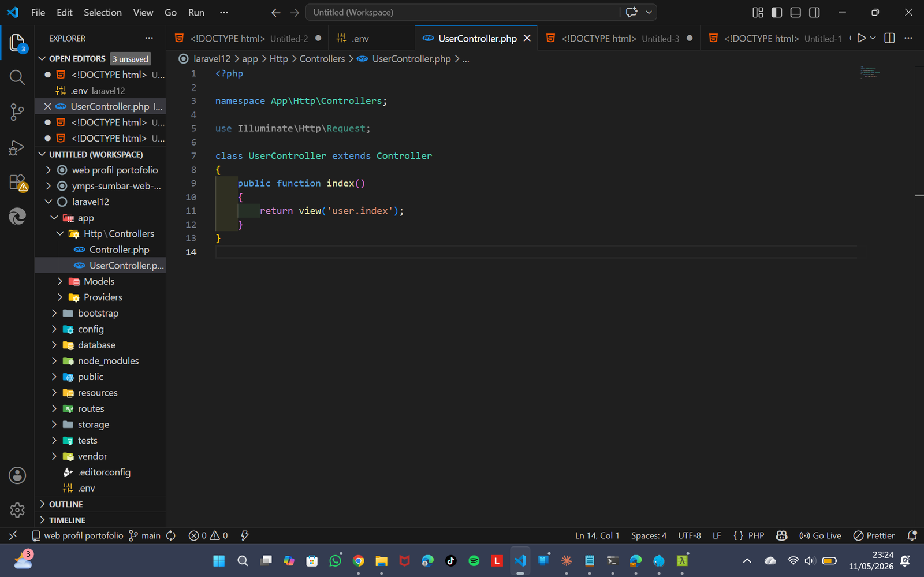Screen dimensions: 924x577
Task: Toggle the bottom Panel visibility
Action: (796, 12)
